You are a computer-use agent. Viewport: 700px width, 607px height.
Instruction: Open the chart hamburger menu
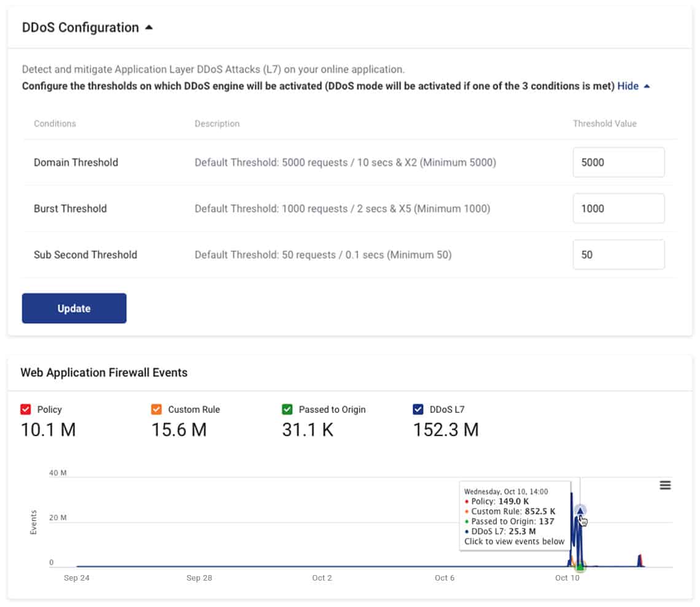click(665, 485)
